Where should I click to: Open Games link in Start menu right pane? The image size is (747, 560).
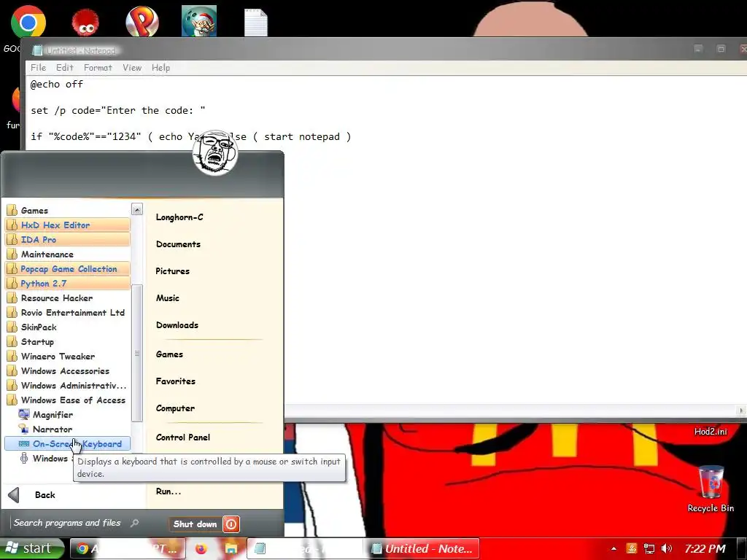coord(169,354)
